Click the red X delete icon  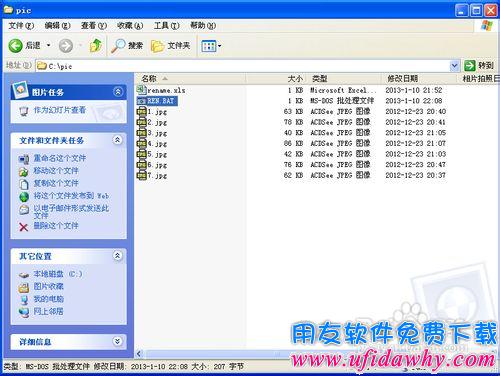click(23, 227)
